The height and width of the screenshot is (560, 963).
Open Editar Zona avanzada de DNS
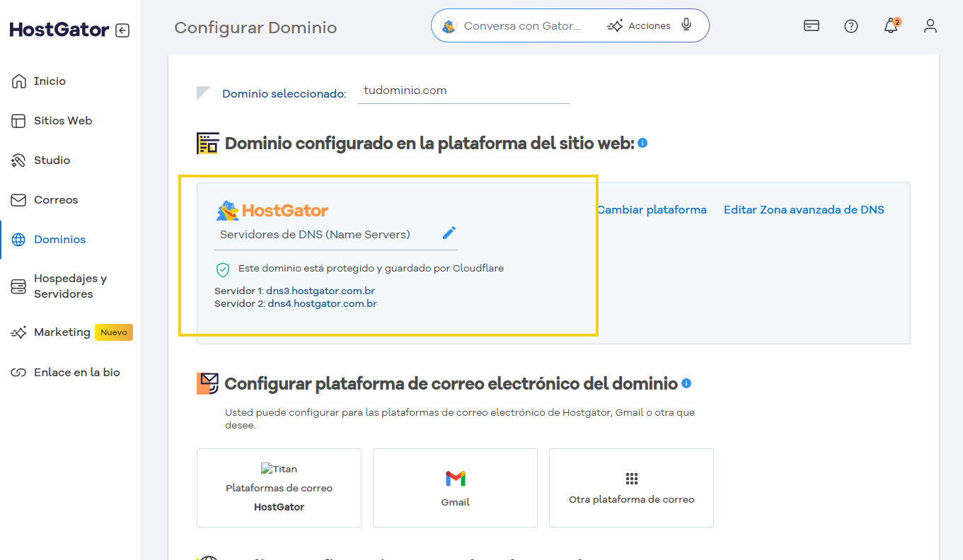pos(804,209)
